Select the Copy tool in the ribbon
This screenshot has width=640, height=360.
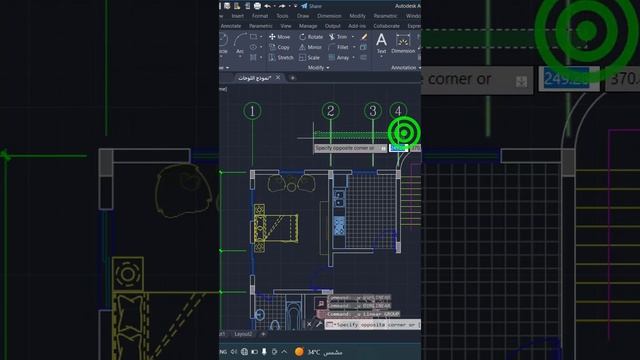(x=280, y=47)
